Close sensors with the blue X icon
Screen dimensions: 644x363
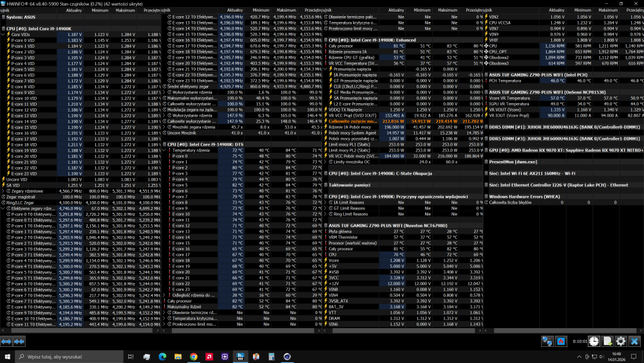(635, 341)
